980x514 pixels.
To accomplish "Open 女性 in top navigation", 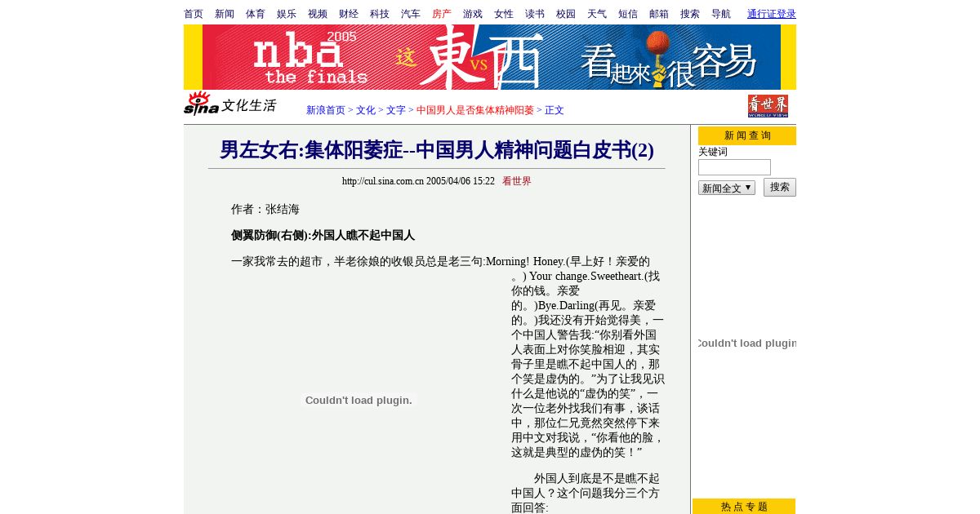I will coord(504,14).
